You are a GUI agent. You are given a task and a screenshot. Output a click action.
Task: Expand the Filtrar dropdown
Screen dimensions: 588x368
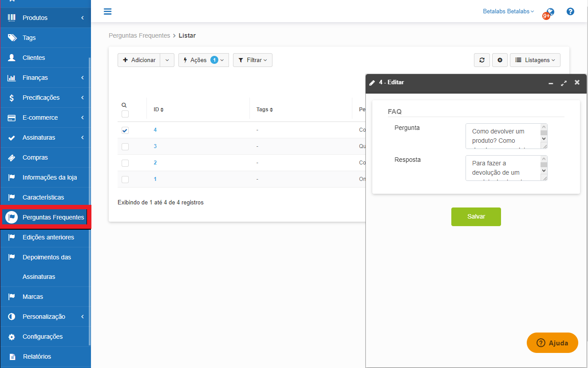[253, 60]
